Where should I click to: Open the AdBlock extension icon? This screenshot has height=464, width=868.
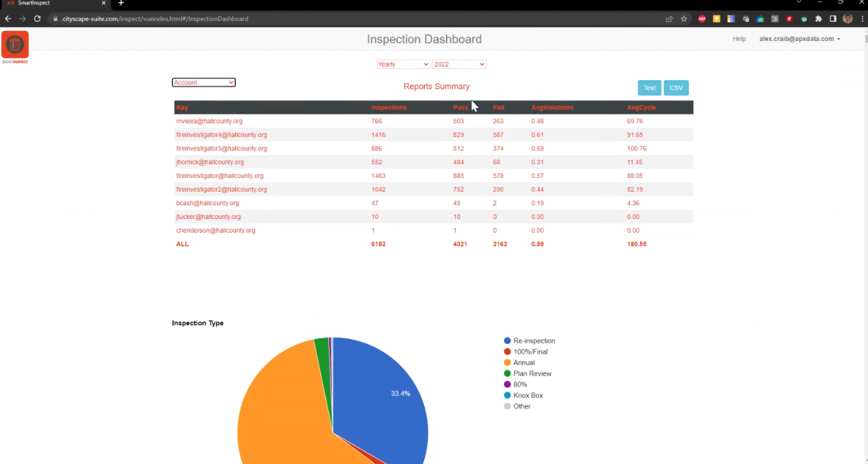click(702, 19)
